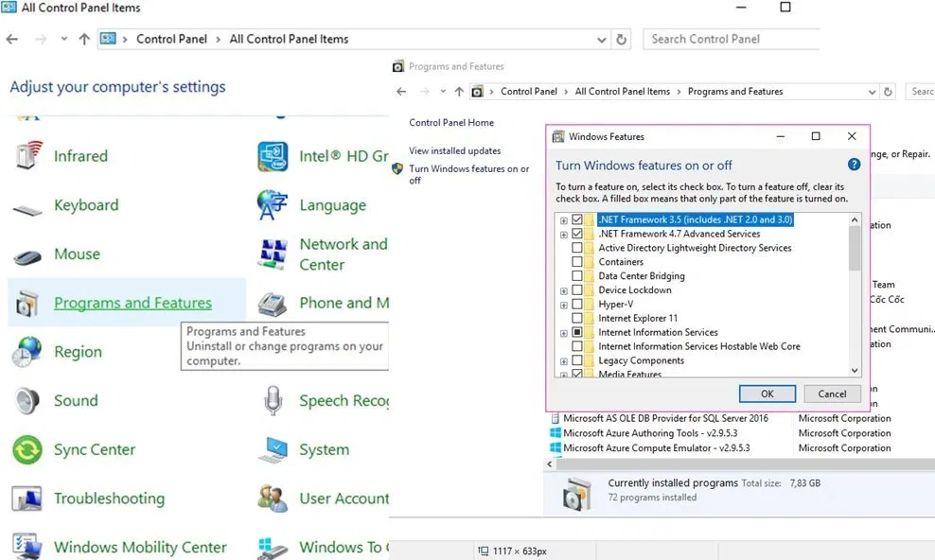935x560 pixels.
Task: Click the Windows Mobility Center icon
Action: coord(27,546)
